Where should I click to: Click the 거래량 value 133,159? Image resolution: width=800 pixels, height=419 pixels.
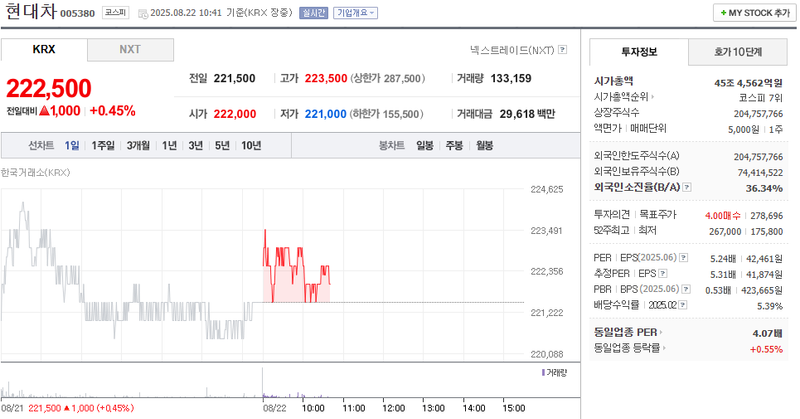coord(511,79)
